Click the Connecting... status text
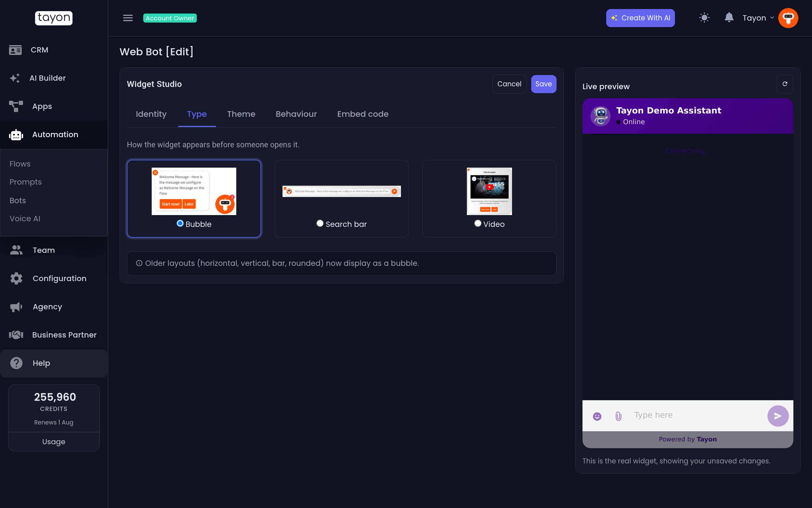The width and height of the screenshot is (812, 508). [687, 150]
